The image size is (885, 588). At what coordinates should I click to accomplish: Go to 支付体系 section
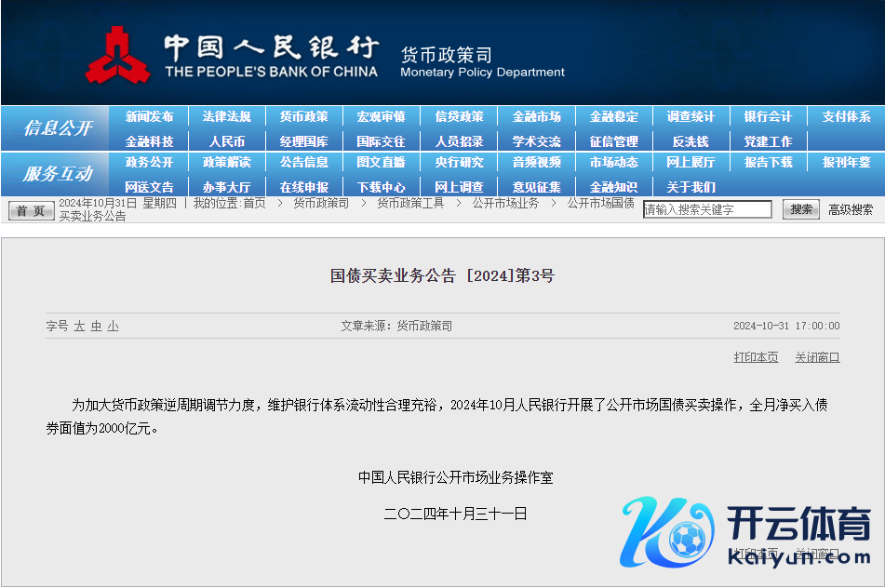(x=846, y=117)
